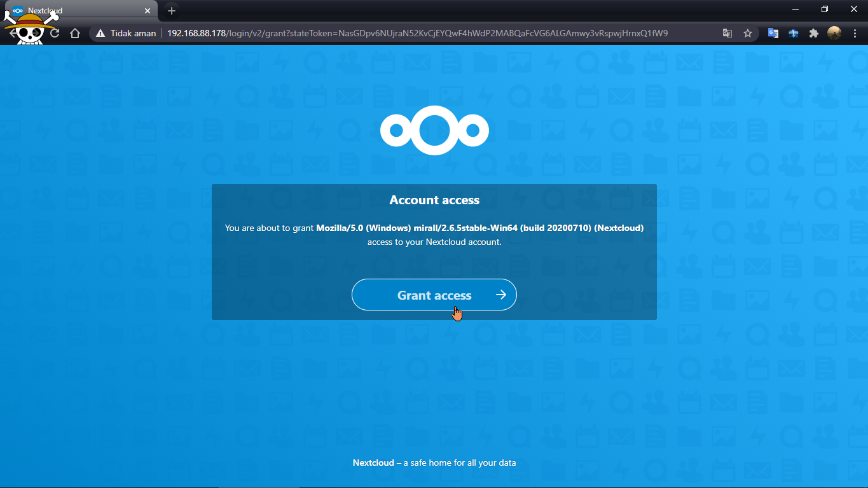868x488 pixels.
Task: Click the Grant access button
Action: (434, 295)
